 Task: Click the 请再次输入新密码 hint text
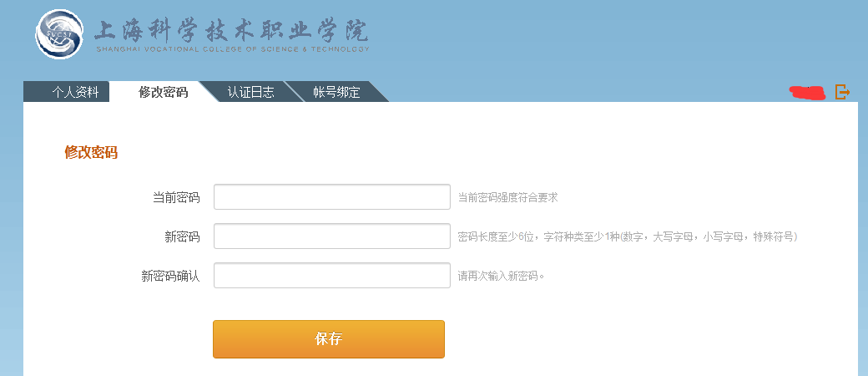tap(501, 276)
